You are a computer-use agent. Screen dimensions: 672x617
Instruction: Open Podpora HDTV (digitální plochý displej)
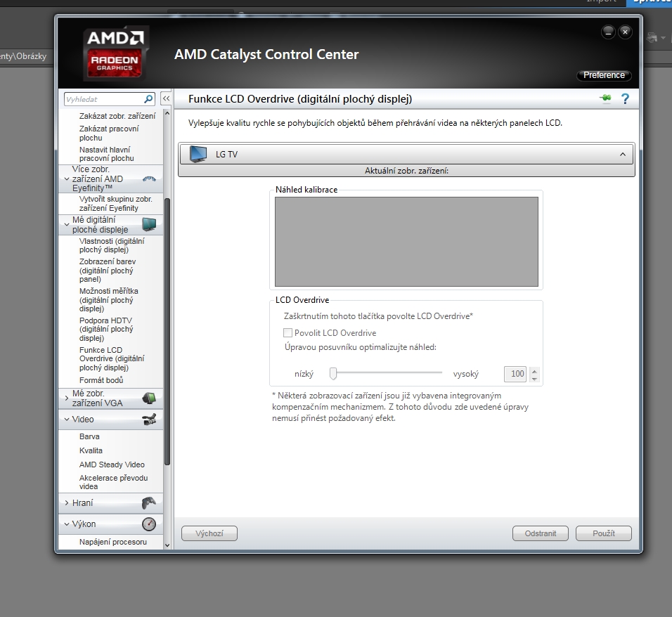[x=106, y=329]
